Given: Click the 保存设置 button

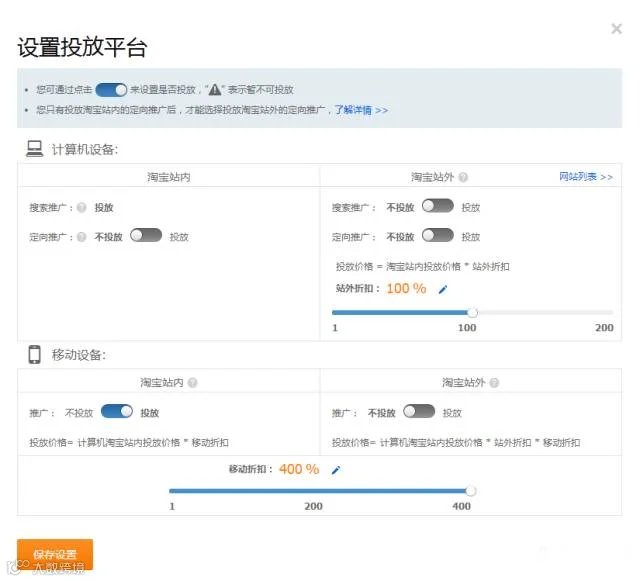Looking at the screenshot, I should pos(55,554).
